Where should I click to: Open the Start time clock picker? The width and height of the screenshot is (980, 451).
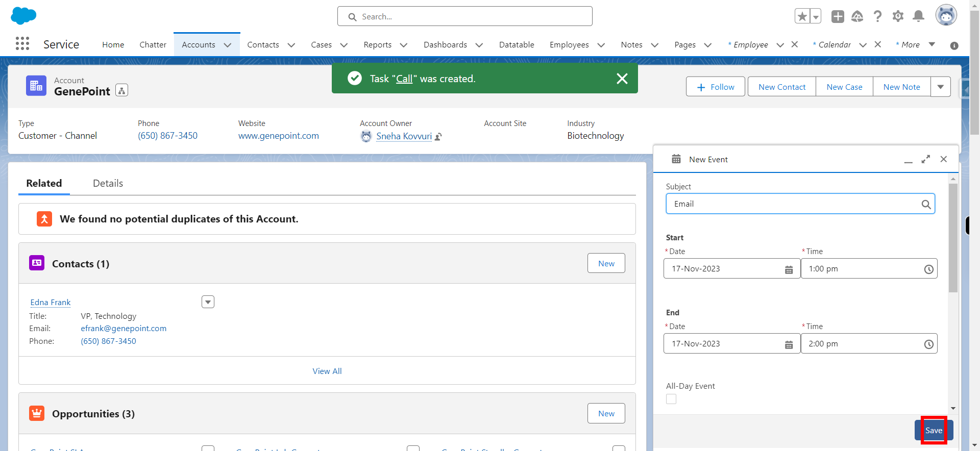928,269
